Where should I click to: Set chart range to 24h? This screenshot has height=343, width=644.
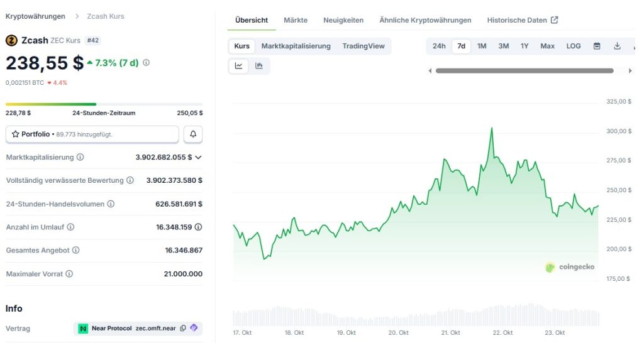click(x=439, y=46)
